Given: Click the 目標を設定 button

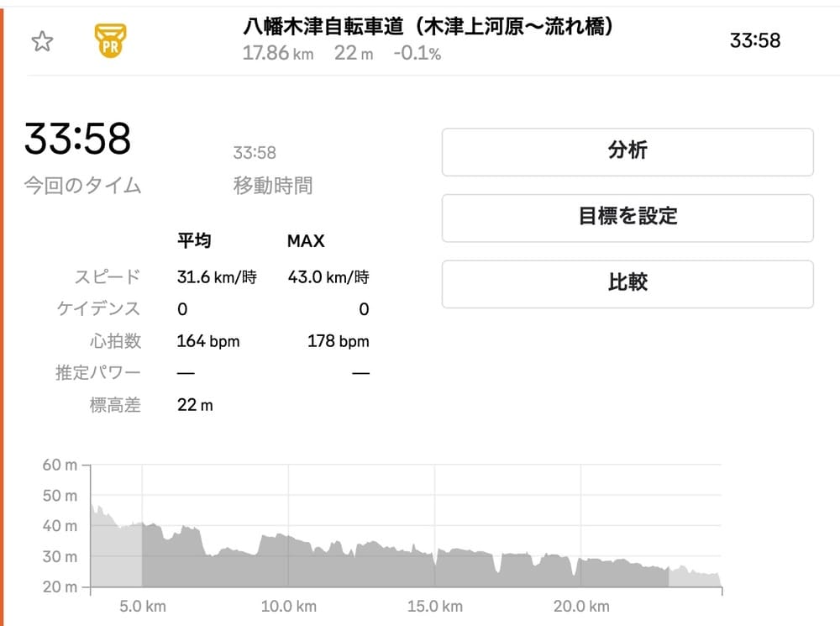Looking at the screenshot, I should 627,217.
